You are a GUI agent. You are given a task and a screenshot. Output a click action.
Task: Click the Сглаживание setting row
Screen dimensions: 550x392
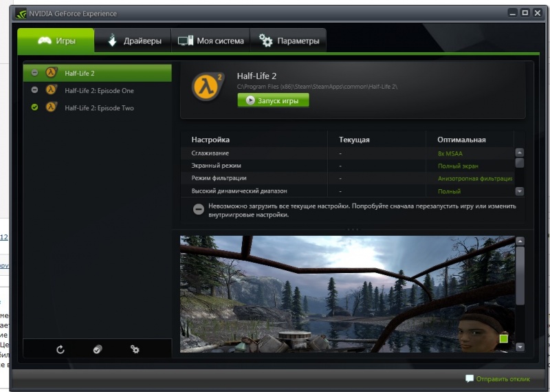pos(347,153)
